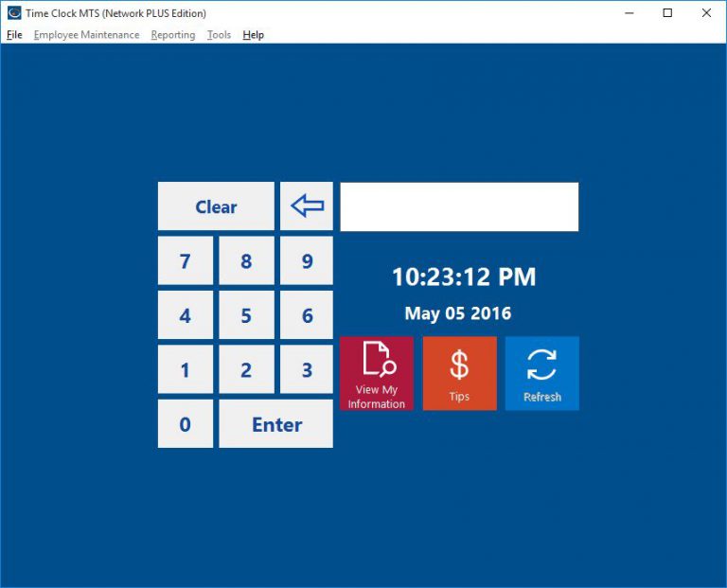Click the white PIN entry field
Viewport: 727px width, 588px height.
pyautogui.click(x=459, y=206)
